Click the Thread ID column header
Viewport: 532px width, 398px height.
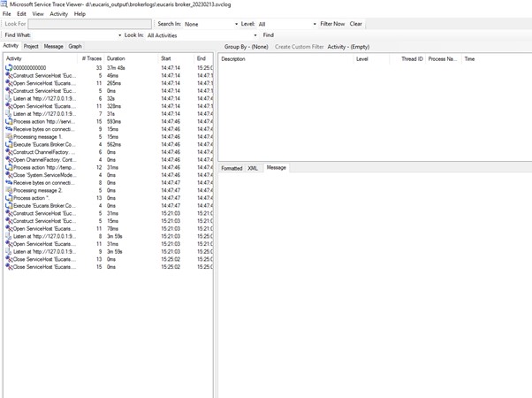tap(408, 58)
